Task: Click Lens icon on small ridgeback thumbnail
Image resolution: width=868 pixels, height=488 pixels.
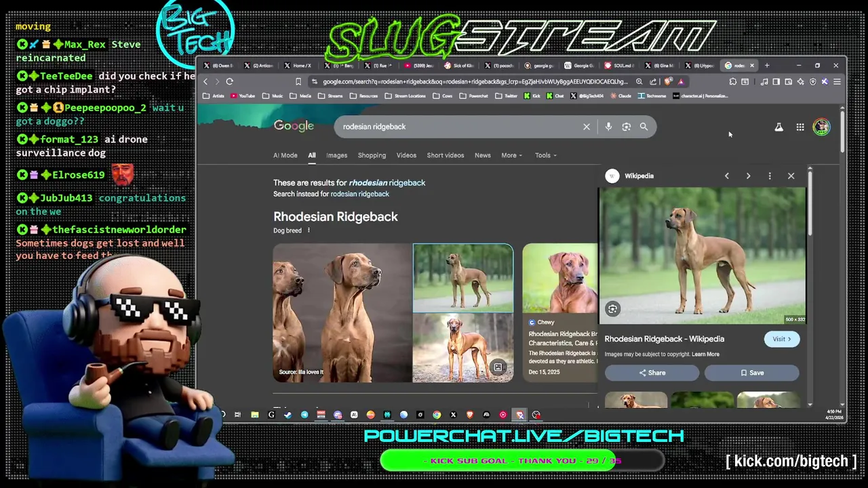Action: (x=498, y=367)
